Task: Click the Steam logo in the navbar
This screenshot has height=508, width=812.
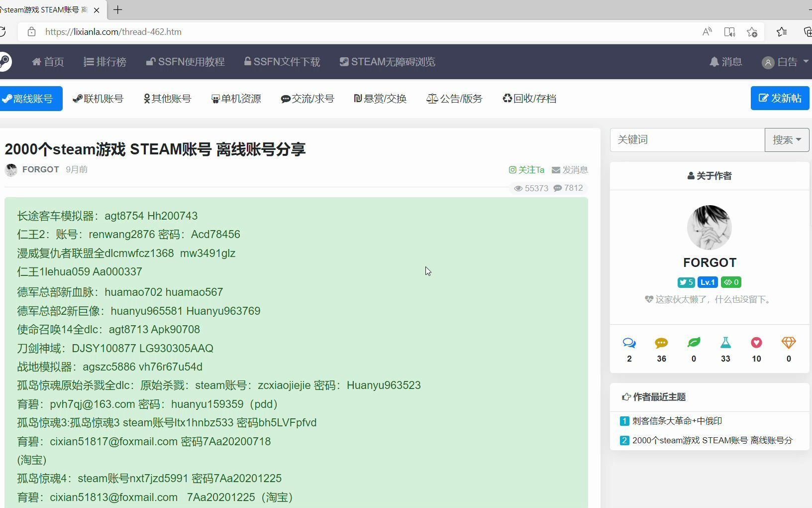Action: pyautogui.click(x=5, y=62)
